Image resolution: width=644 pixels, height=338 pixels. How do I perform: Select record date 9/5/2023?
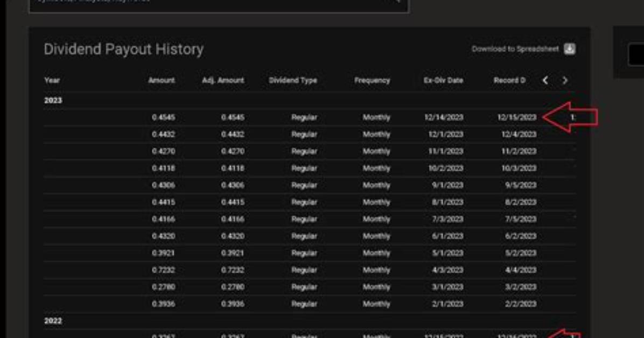[521, 185]
